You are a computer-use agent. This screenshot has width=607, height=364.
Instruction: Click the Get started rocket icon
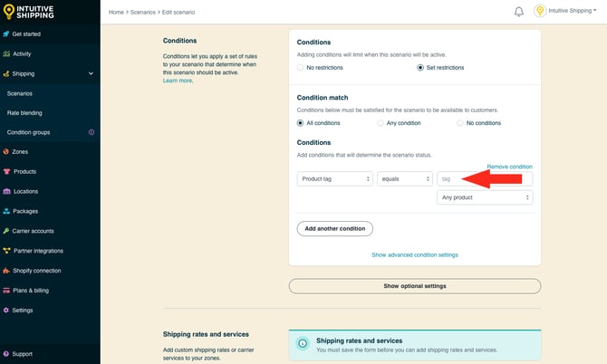(x=6, y=34)
